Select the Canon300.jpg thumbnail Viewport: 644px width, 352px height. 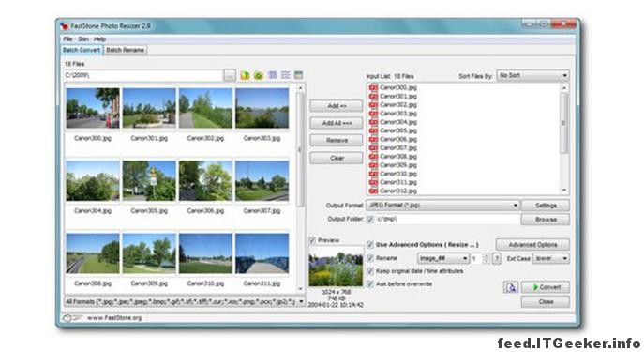[93, 108]
